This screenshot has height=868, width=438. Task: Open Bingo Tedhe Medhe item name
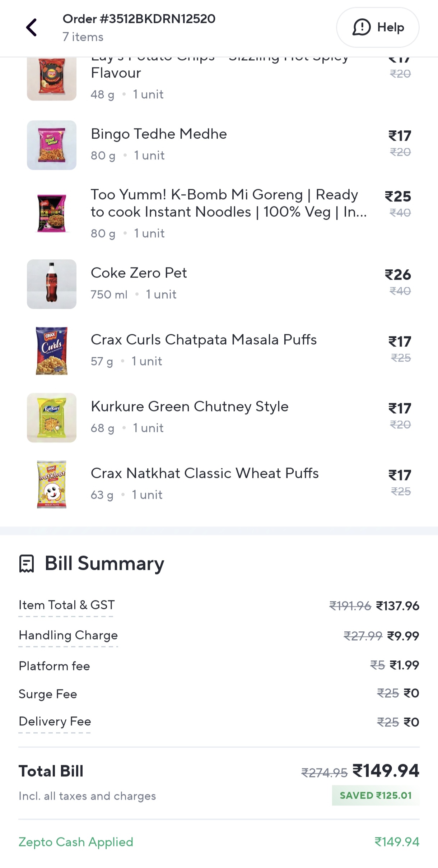point(159,134)
